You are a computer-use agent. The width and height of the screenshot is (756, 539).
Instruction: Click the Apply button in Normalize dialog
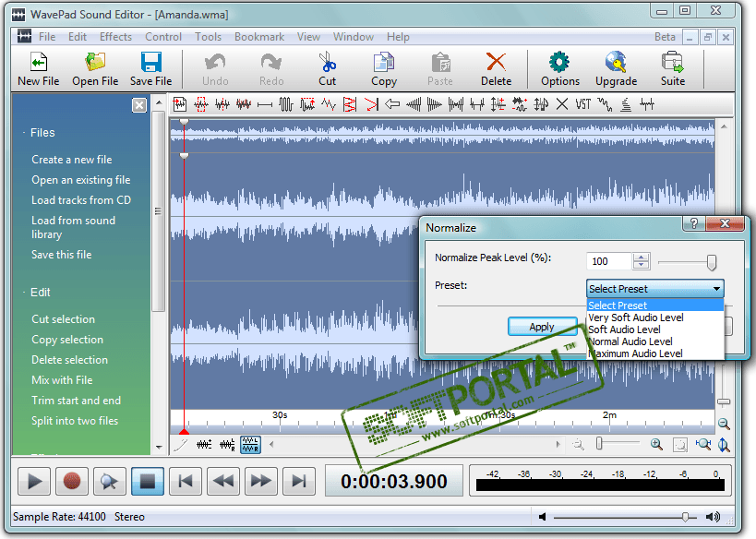(543, 327)
